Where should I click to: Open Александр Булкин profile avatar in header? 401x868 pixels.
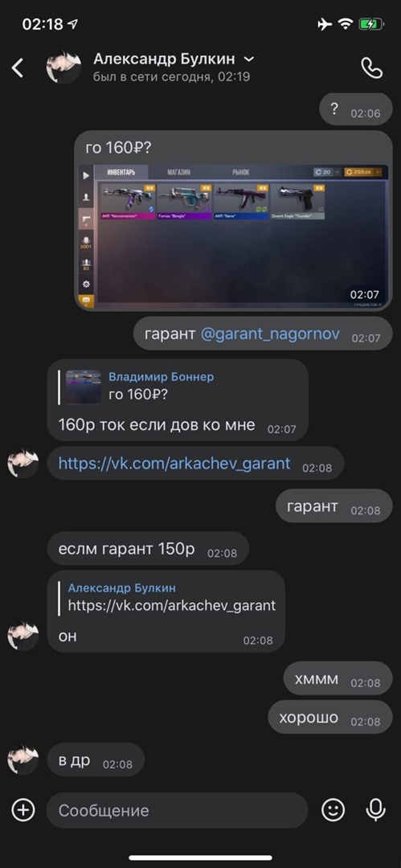tap(63, 68)
